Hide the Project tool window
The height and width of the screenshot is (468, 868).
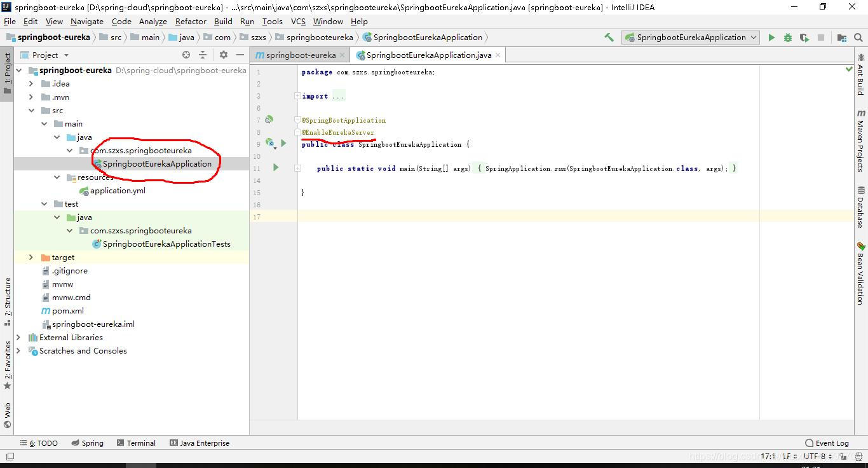[240, 55]
